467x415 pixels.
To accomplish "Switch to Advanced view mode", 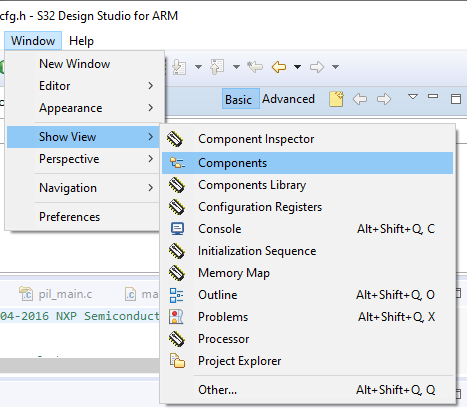I will pos(288,99).
